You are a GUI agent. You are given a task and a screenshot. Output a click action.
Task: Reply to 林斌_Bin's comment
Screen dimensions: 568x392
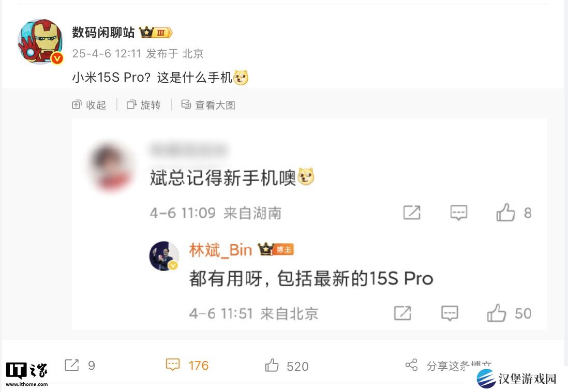tap(450, 313)
